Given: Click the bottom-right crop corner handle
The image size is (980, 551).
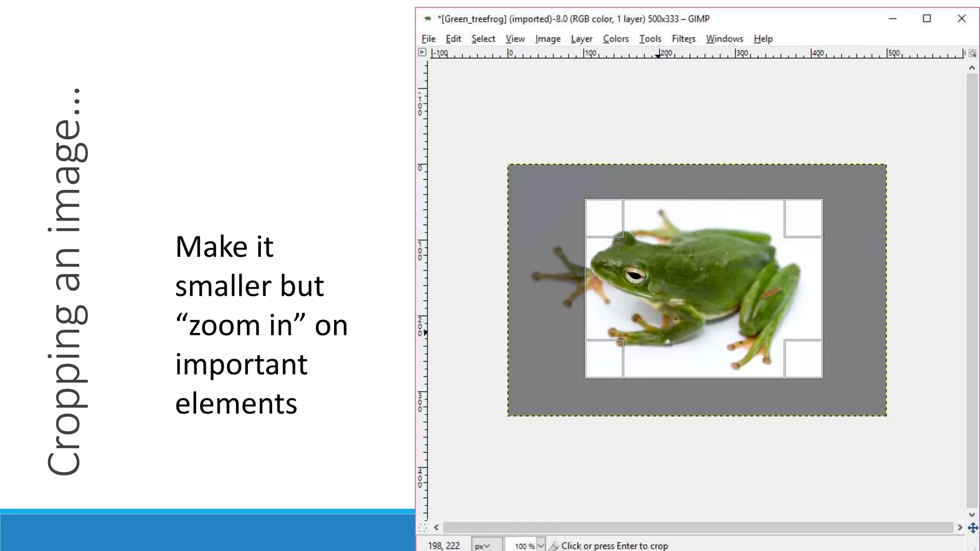Looking at the screenshot, I should [x=803, y=359].
